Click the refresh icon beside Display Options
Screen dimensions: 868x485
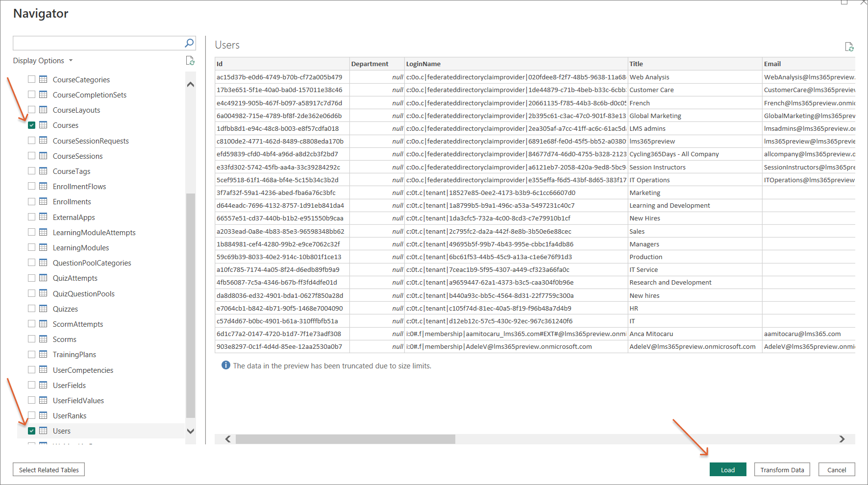[x=190, y=61]
